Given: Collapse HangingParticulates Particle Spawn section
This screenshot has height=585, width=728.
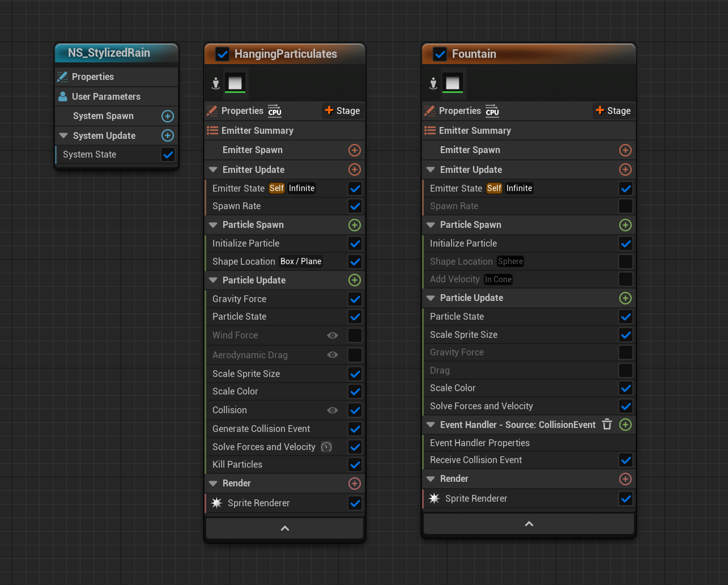Looking at the screenshot, I should (x=213, y=225).
